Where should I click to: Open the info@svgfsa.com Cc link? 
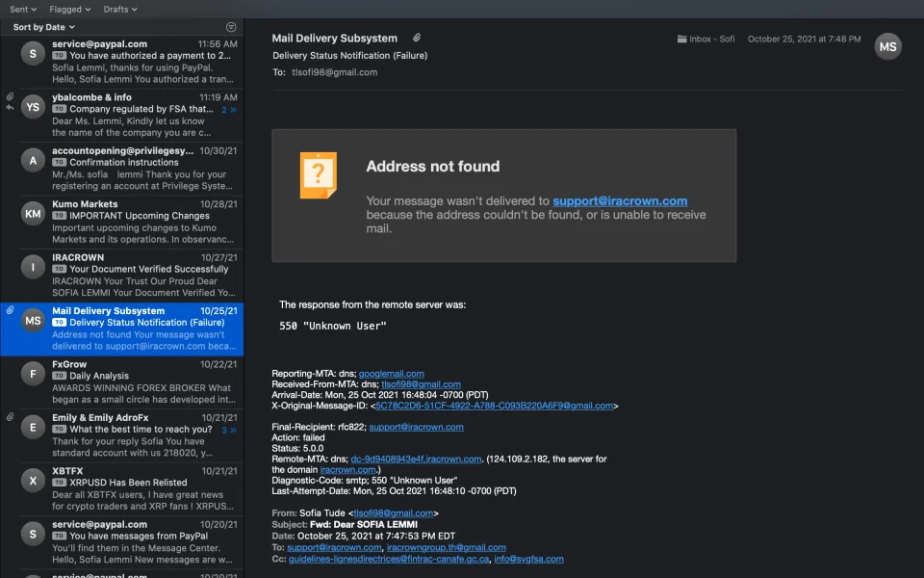click(529, 559)
